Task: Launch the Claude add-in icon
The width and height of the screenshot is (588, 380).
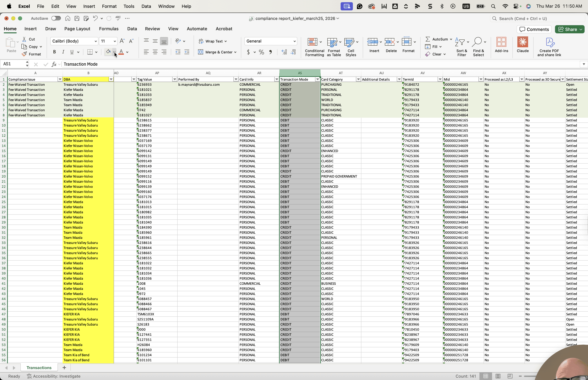Action: [523, 42]
